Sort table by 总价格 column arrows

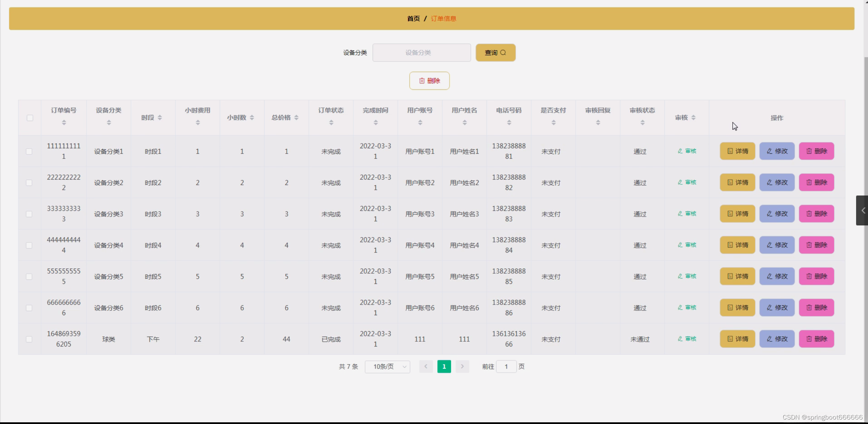(296, 118)
